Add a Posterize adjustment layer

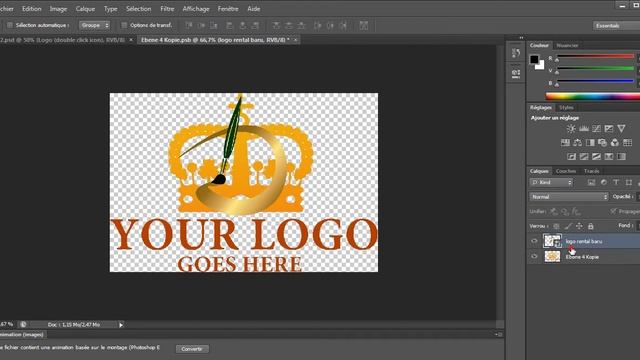(584, 156)
